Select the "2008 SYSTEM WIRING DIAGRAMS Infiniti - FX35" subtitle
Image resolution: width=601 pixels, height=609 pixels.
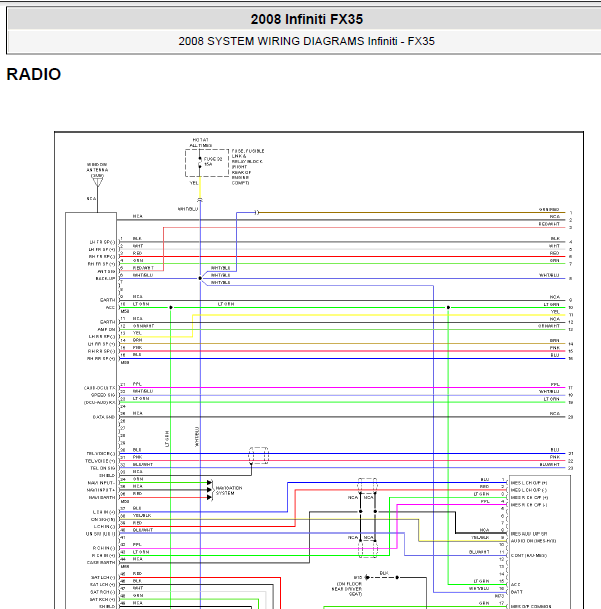point(307,41)
